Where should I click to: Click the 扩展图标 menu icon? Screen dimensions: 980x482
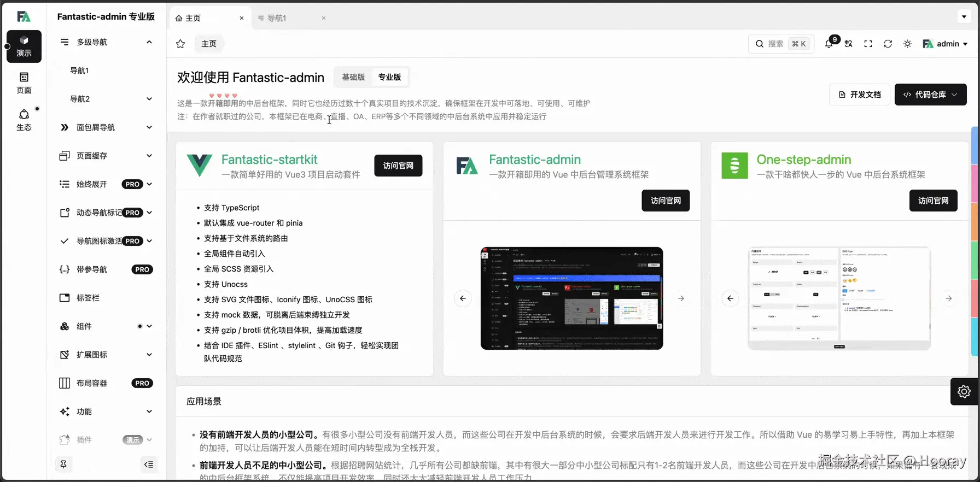coord(65,355)
